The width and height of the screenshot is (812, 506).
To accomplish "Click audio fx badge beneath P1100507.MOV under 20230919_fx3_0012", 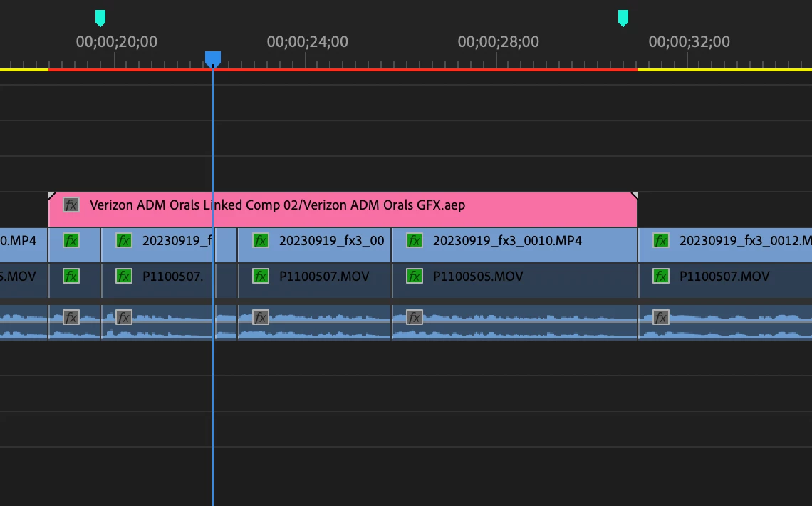I will click(661, 317).
